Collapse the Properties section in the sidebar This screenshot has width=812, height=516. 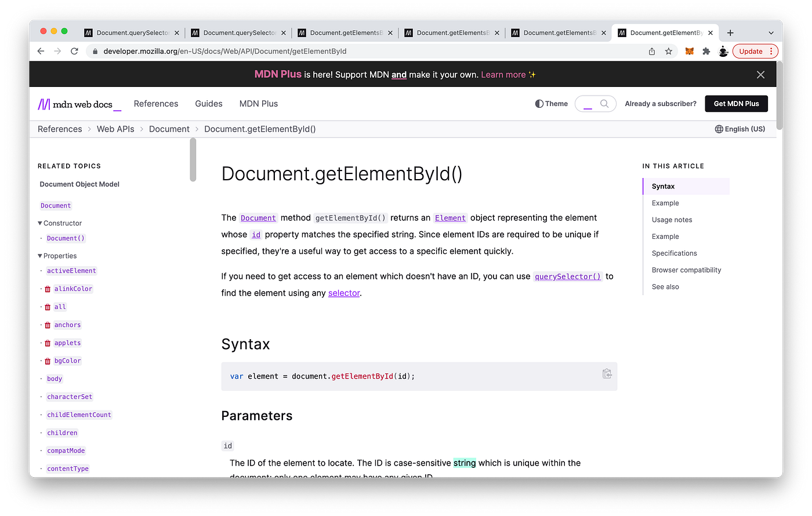pyautogui.click(x=39, y=255)
